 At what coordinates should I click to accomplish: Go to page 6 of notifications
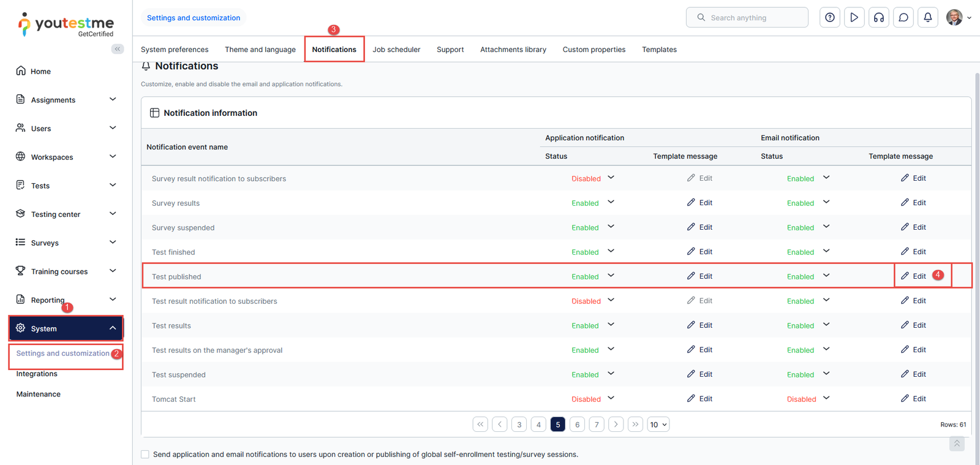pos(577,425)
